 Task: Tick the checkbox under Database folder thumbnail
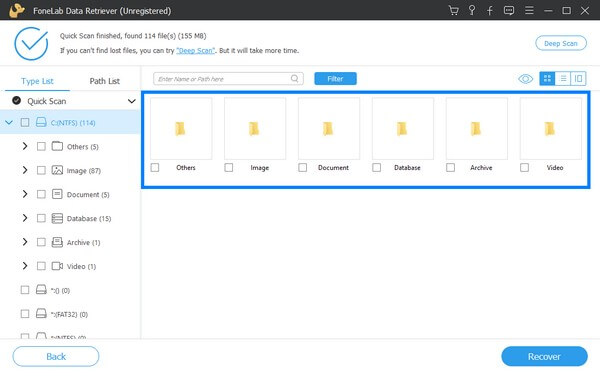click(x=377, y=168)
